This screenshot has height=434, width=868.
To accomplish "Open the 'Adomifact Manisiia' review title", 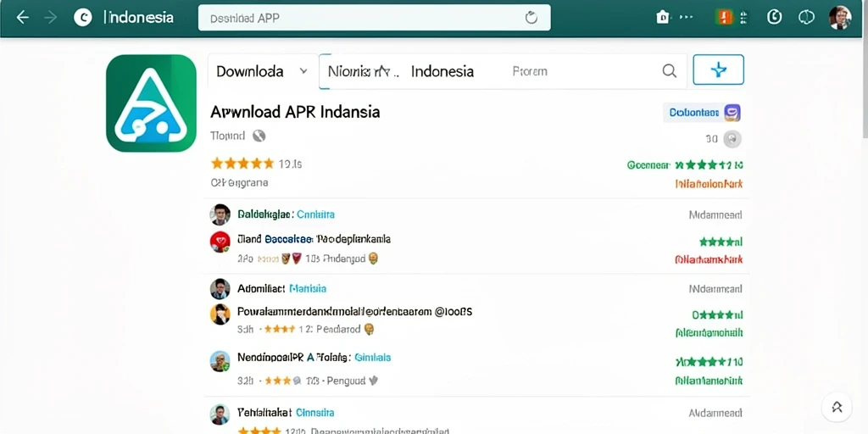I will (281, 288).
